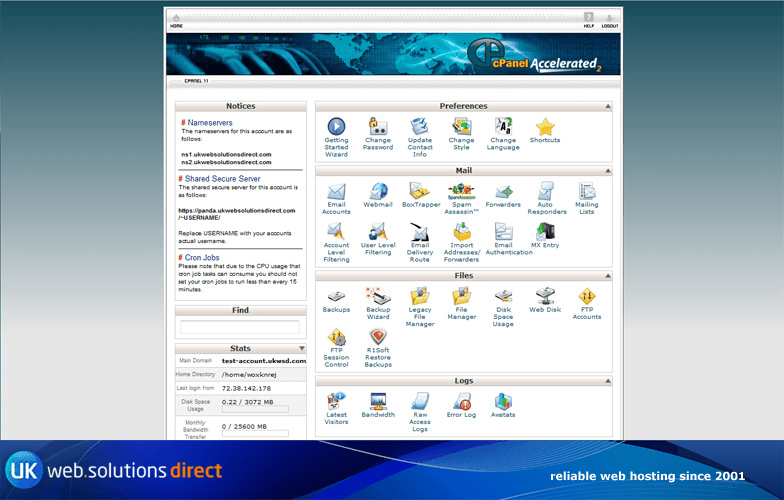Go to Home in top bar
Image resolution: width=784 pixels, height=500 pixels.
coord(176,20)
